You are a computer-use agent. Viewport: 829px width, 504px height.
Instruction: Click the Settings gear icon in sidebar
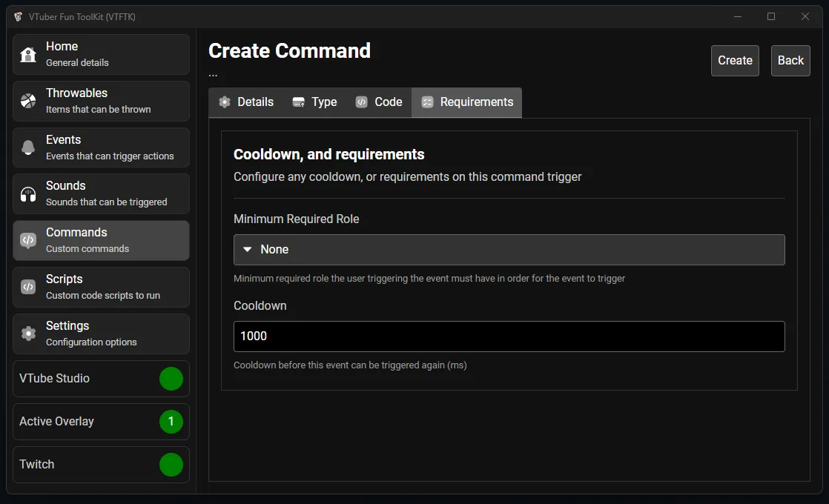[x=28, y=334]
